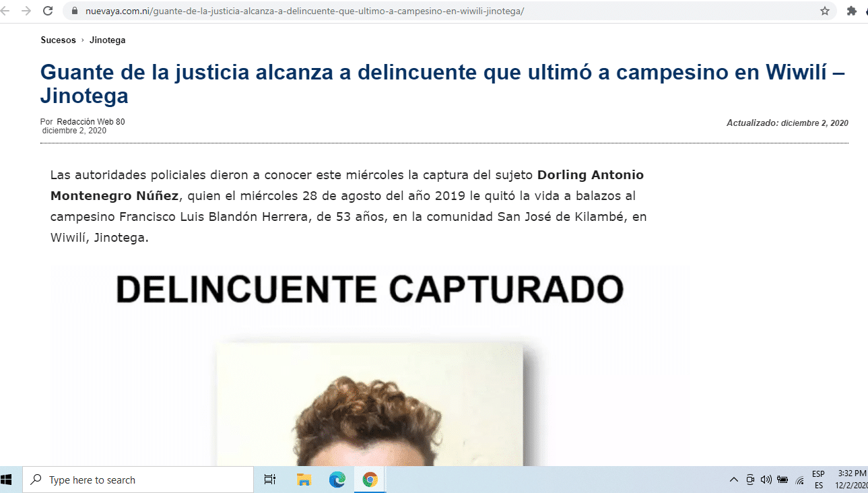Select 'Actualizado: diciembre 2, 2020' text
The image size is (868, 493).
click(787, 123)
